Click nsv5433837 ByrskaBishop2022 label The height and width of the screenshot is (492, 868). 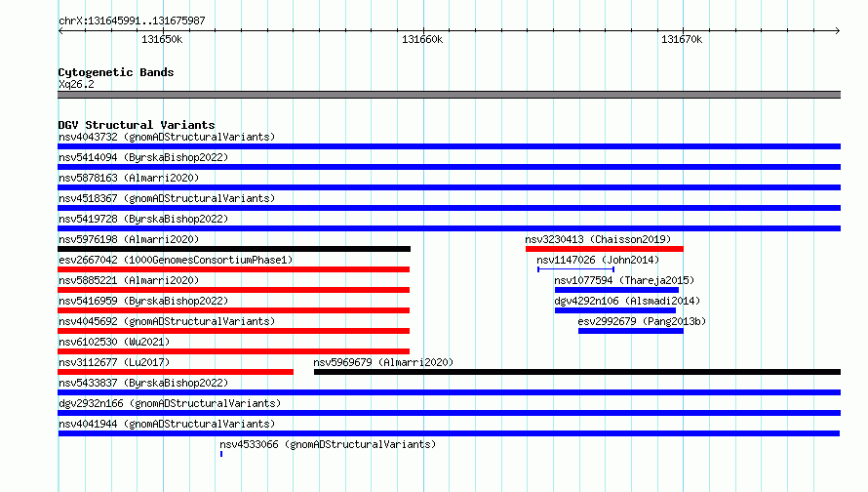143,383
